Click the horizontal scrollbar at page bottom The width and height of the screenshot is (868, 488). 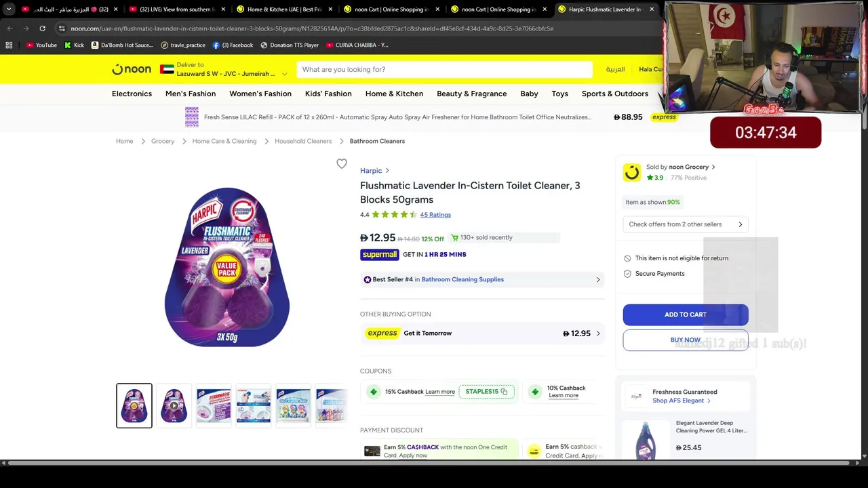430,463
